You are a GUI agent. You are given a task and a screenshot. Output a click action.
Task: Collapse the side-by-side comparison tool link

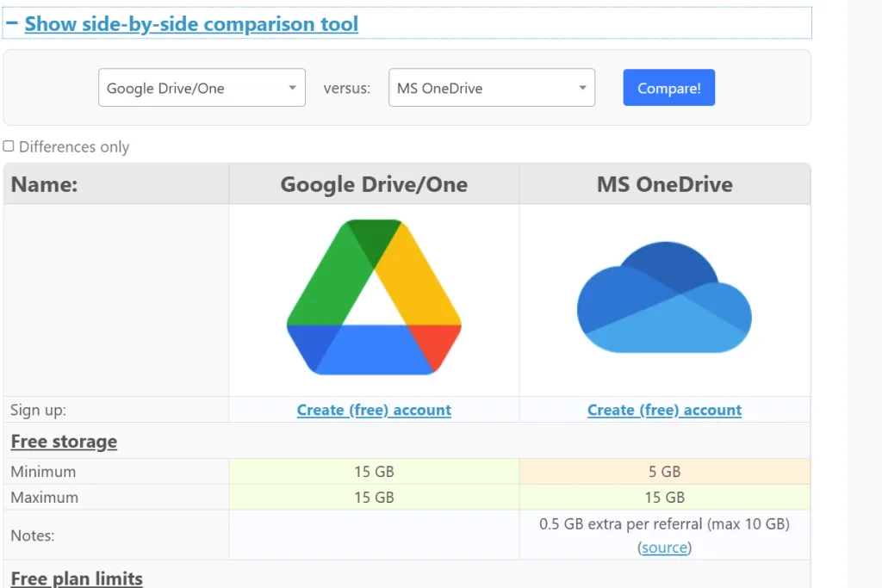click(x=191, y=24)
